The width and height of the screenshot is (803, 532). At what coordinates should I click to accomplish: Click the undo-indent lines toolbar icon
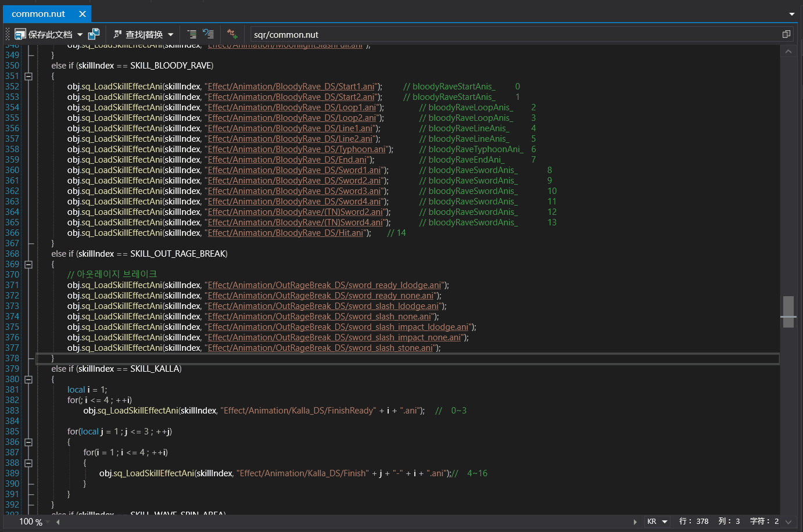click(209, 34)
